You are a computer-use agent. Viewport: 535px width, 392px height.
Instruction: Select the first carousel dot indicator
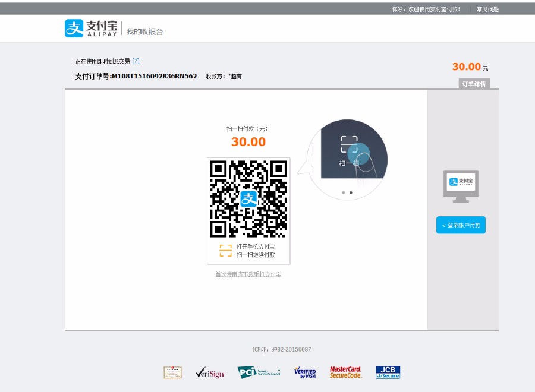[x=343, y=192]
